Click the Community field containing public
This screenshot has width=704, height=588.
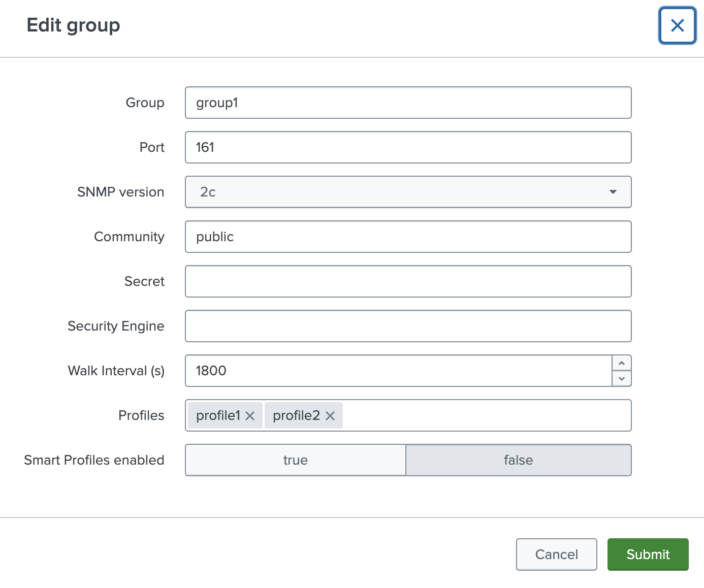tap(408, 237)
